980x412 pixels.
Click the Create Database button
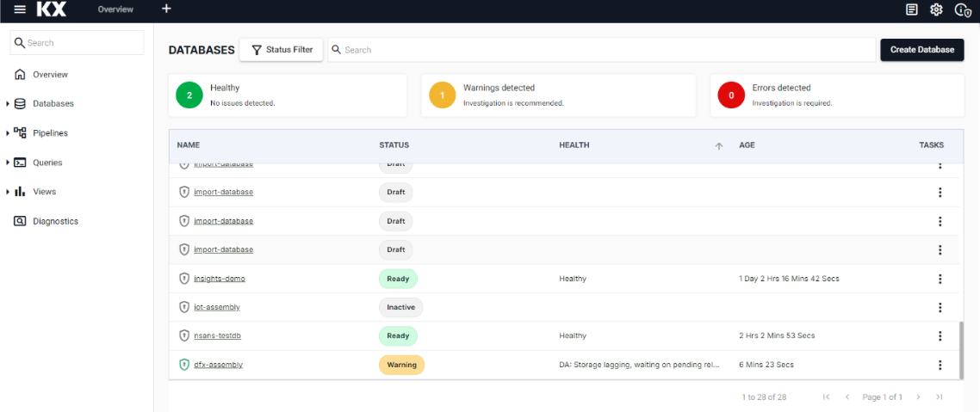pos(922,50)
